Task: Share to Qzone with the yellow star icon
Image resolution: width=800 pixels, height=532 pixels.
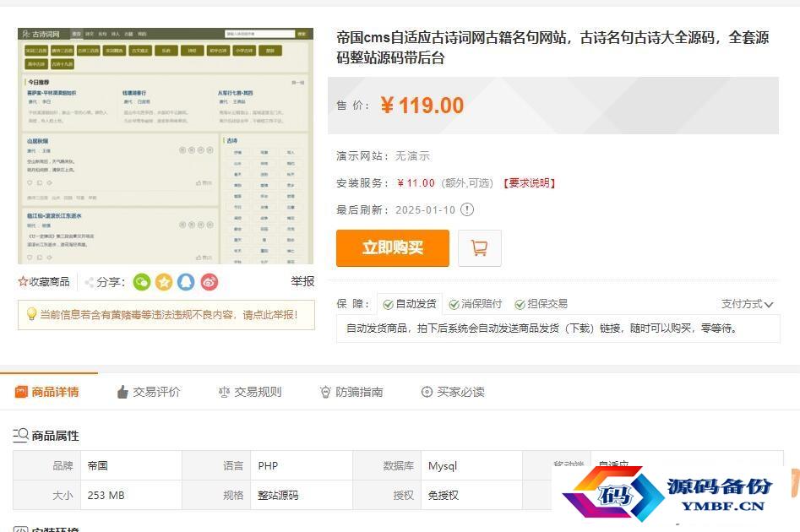Action: point(164,282)
